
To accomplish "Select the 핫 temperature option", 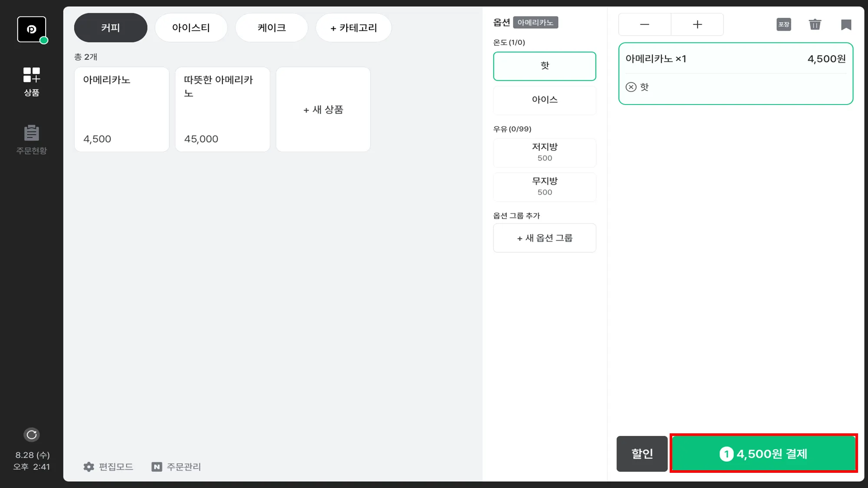I will point(544,66).
